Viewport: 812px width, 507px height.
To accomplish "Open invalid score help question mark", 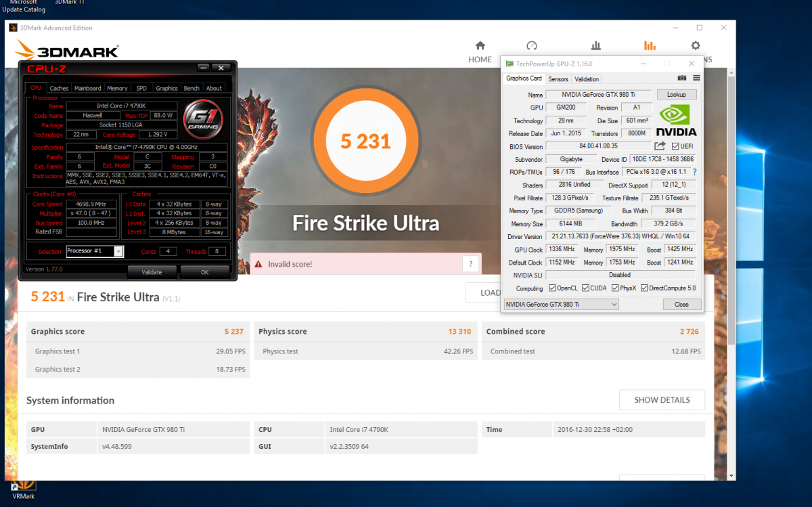I will (471, 264).
